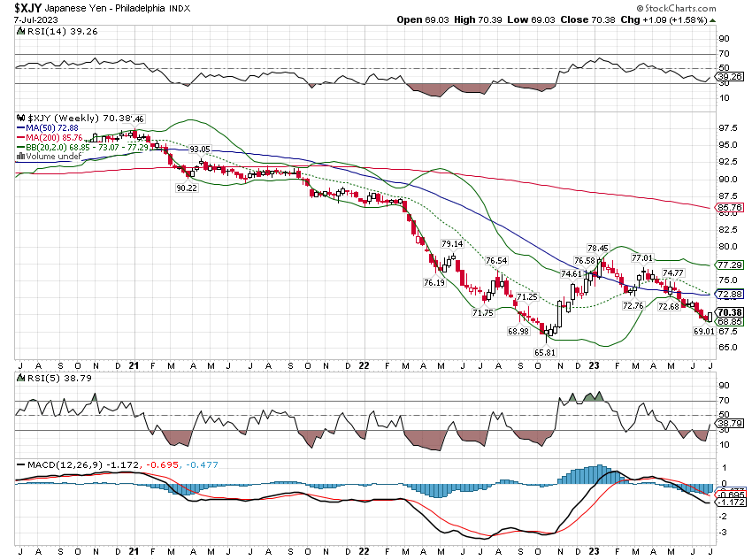Screen dimensions: 752x560
Task: Click the 71.25 price annotation
Action: [x=527, y=297]
